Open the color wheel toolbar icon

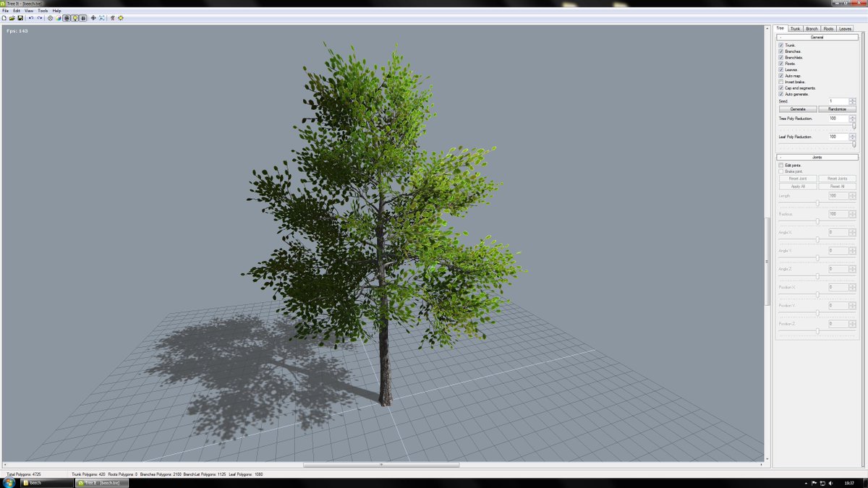coord(58,18)
